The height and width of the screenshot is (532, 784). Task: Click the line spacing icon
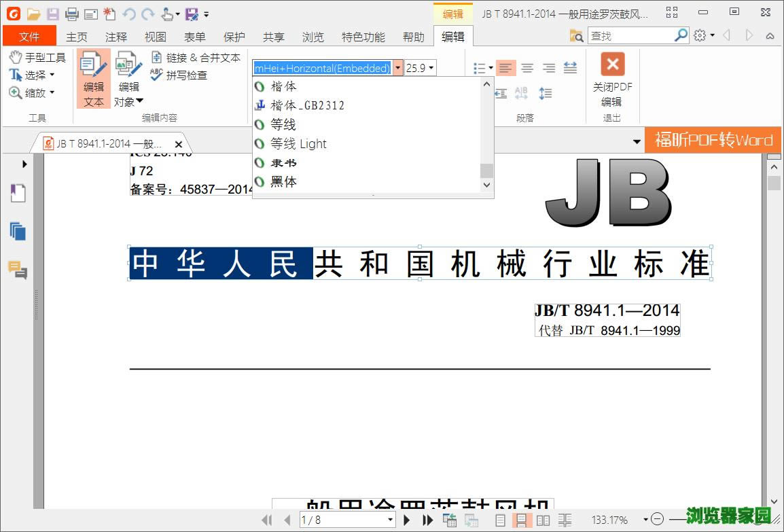point(546,93)
